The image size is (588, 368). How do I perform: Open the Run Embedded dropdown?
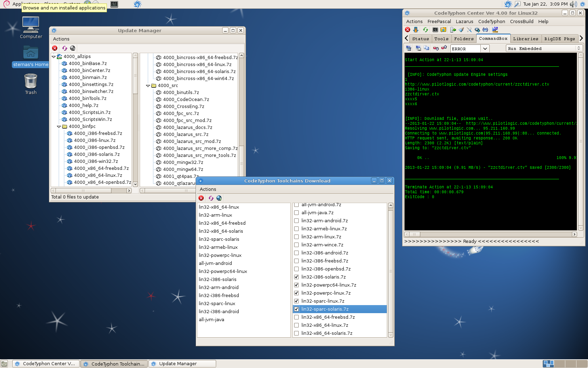point(544,49)
